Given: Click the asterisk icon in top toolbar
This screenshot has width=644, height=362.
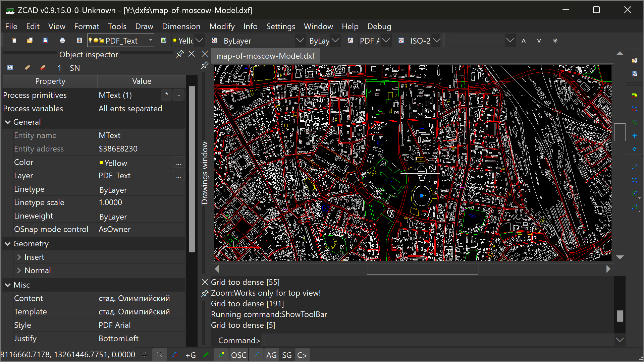Looking at the screenshot, I should [555, 41].
